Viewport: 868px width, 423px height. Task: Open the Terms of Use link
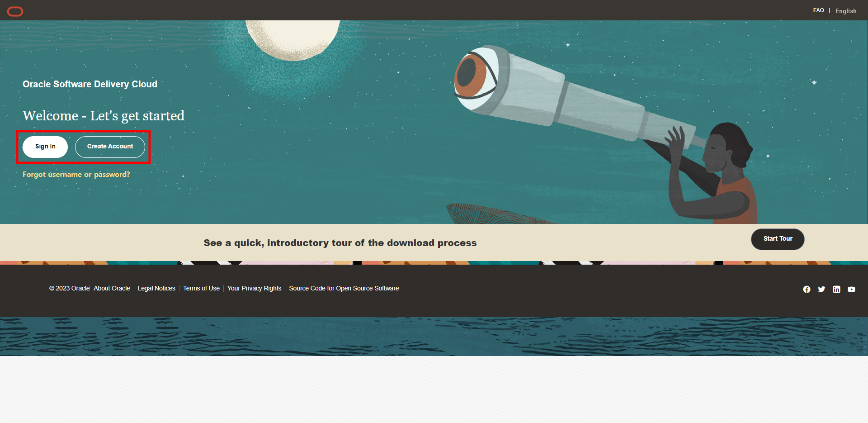(201, 288)
